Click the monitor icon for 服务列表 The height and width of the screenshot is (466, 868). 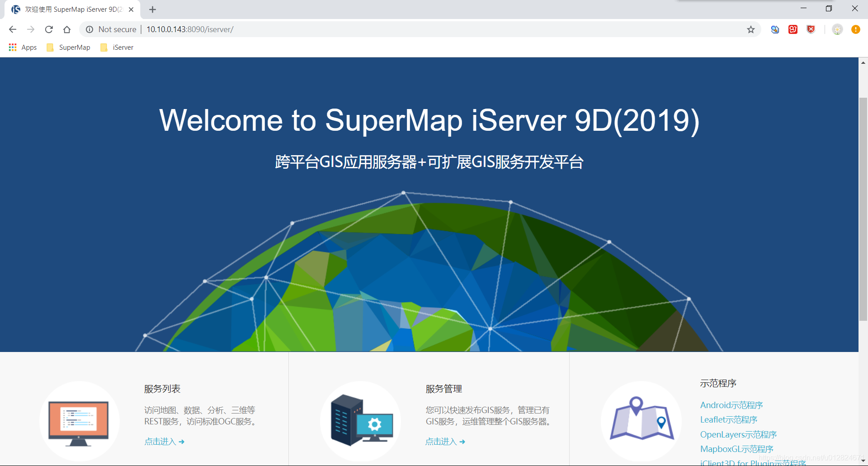pyautogui.click(x=79, y=421)
